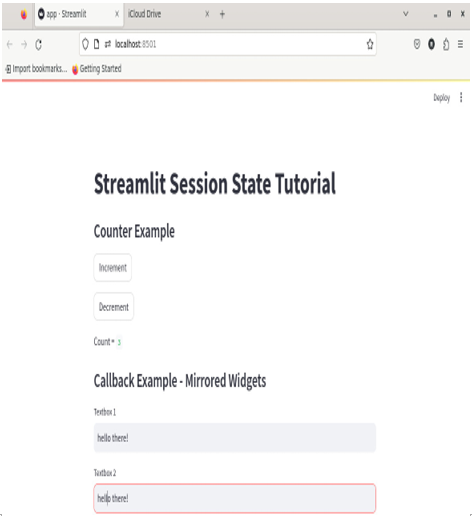The height and width of the screenshot is (516, 472).
Task: Expand the list all tabs chevron
Action: 406,14
